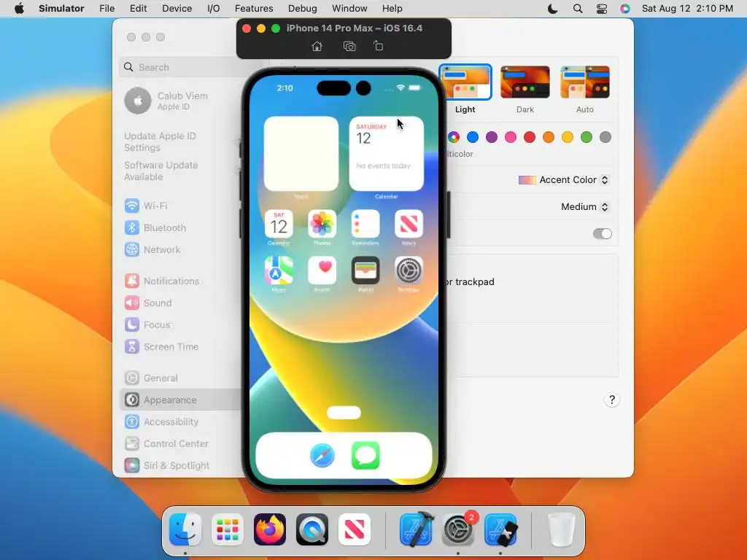Open the Simulator File menu
Viewport: 747px width, 560px height.
click(x=107, y=9)
